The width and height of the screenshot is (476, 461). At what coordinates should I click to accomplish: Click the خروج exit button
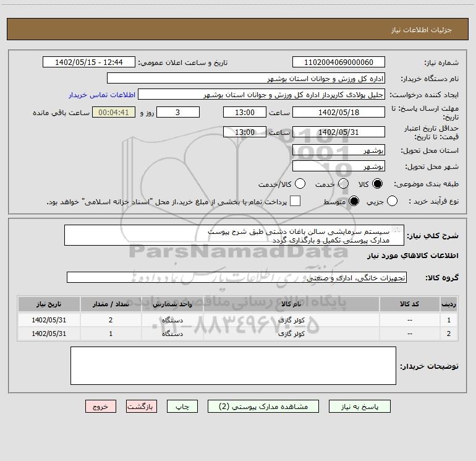(x=101, y=407)
